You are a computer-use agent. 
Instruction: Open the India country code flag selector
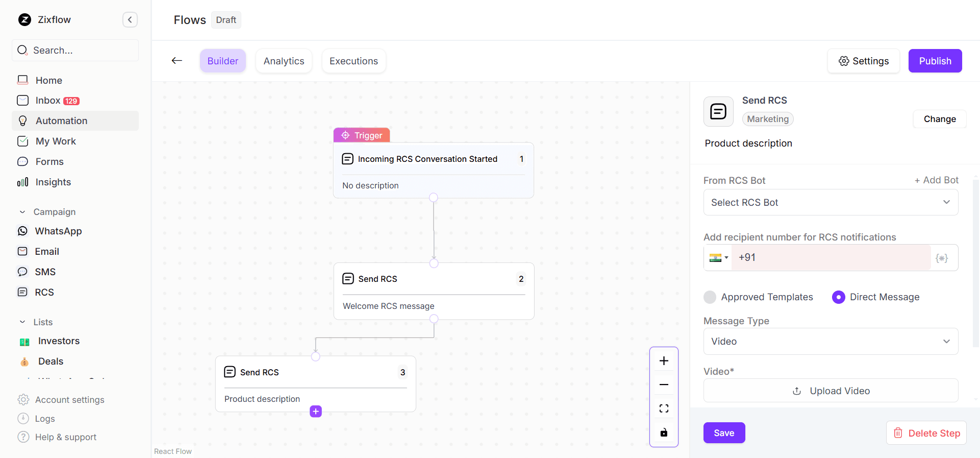(718, 258)
